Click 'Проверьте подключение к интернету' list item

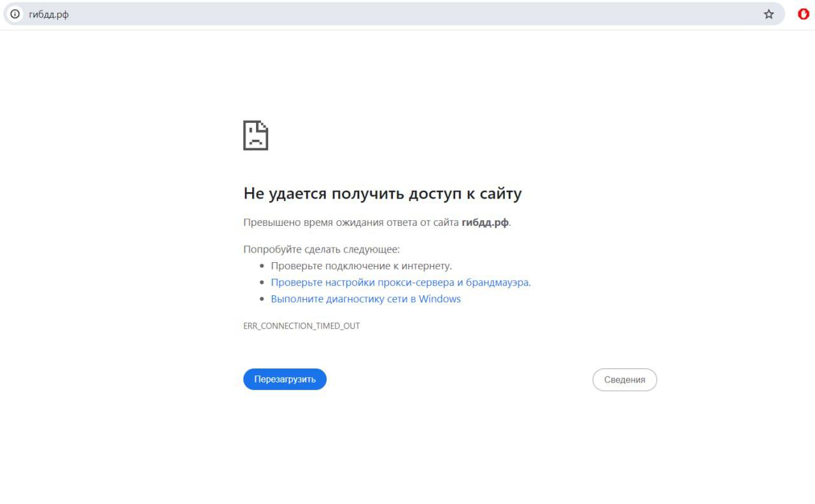tap(361, 266)
